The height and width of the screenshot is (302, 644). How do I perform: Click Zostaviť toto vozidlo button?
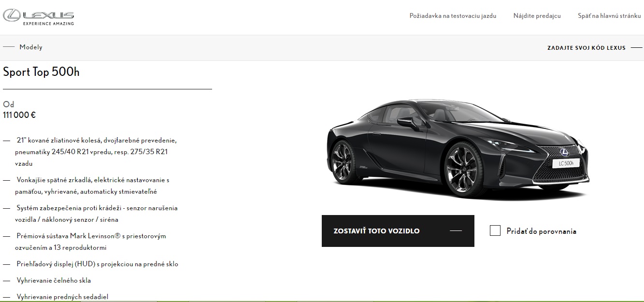click(398, 231)
